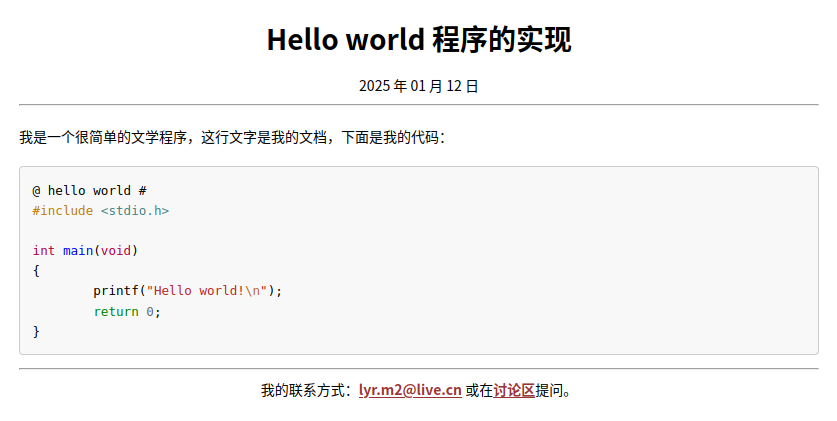Screen dimensions: 837x421
Task: Click the lyr.m2@live.cn email link
Action: tap(410, 391)
